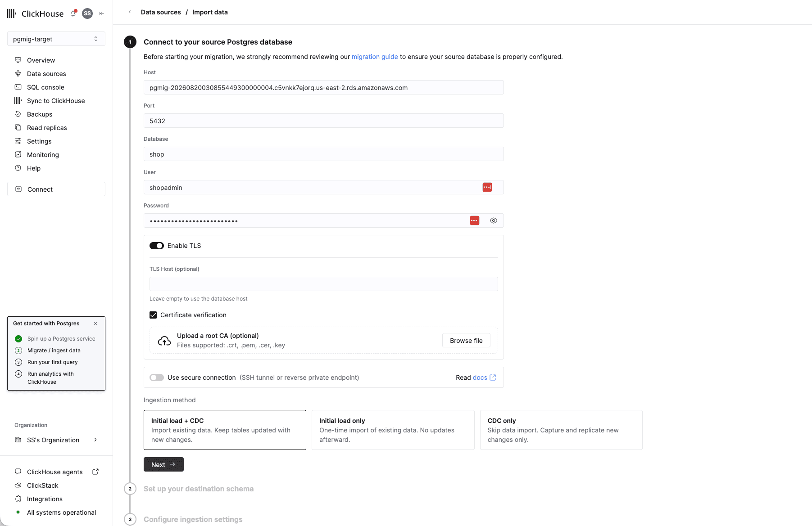The image size is (812, 526).
Task: Click Browse file for root CA
Action: point(466,341)
